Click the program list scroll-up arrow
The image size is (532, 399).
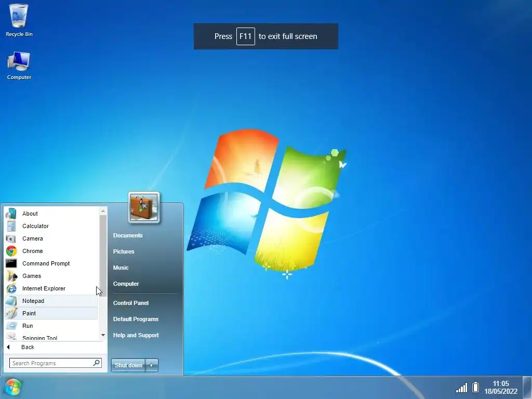103,211
